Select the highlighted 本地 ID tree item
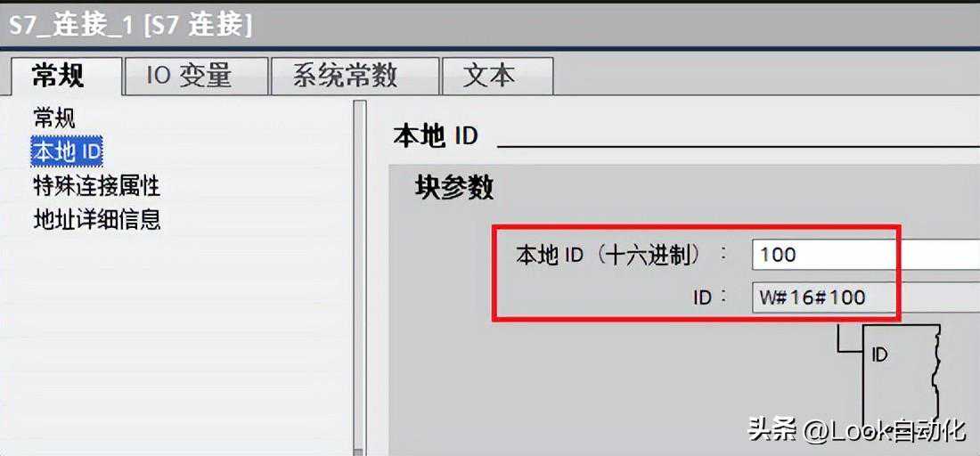 click(x=67, y=151)
